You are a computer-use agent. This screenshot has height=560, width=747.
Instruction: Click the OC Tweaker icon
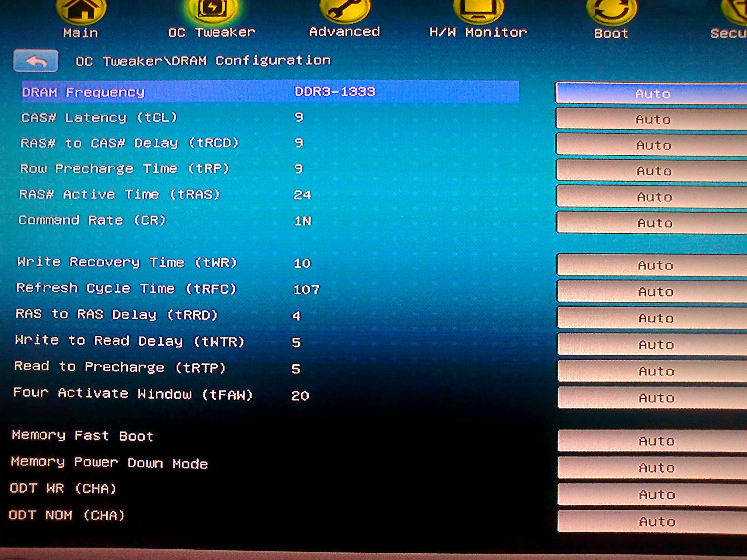click(x=212, y=9)
